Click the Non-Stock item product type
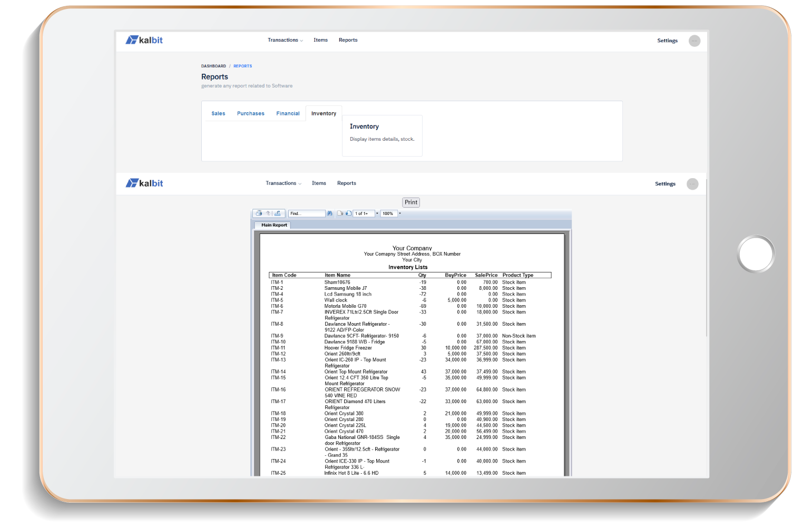The width and height of the screenshot is (812, 527). click(518, 336)
